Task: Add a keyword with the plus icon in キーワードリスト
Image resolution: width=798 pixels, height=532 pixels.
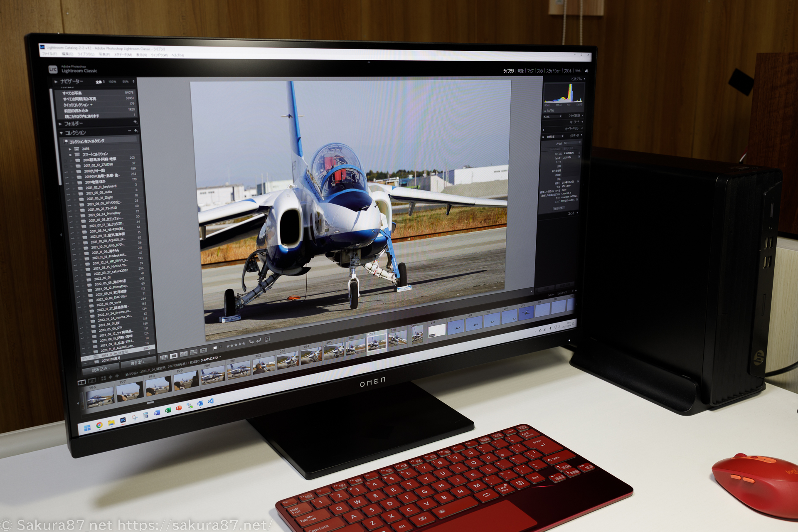Action: coord(544,130)
